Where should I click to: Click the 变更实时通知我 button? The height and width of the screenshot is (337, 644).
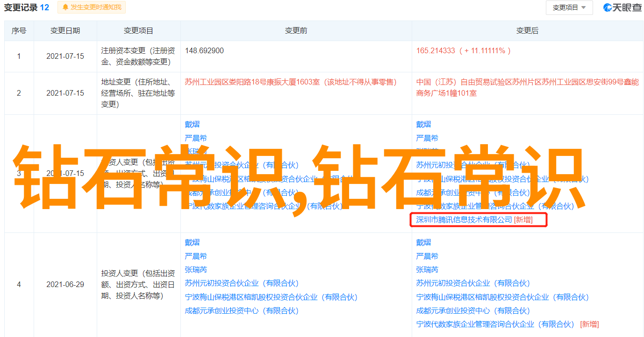coord(91,7)
